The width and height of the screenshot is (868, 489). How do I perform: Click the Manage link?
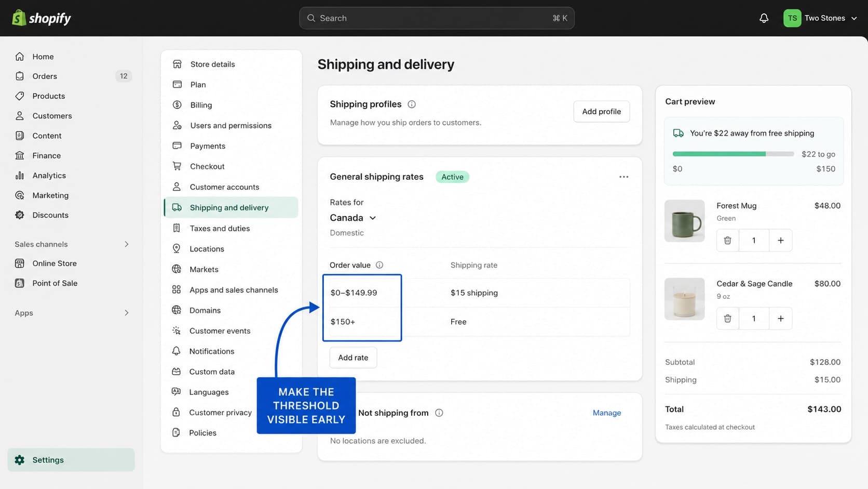pos(606,413)
